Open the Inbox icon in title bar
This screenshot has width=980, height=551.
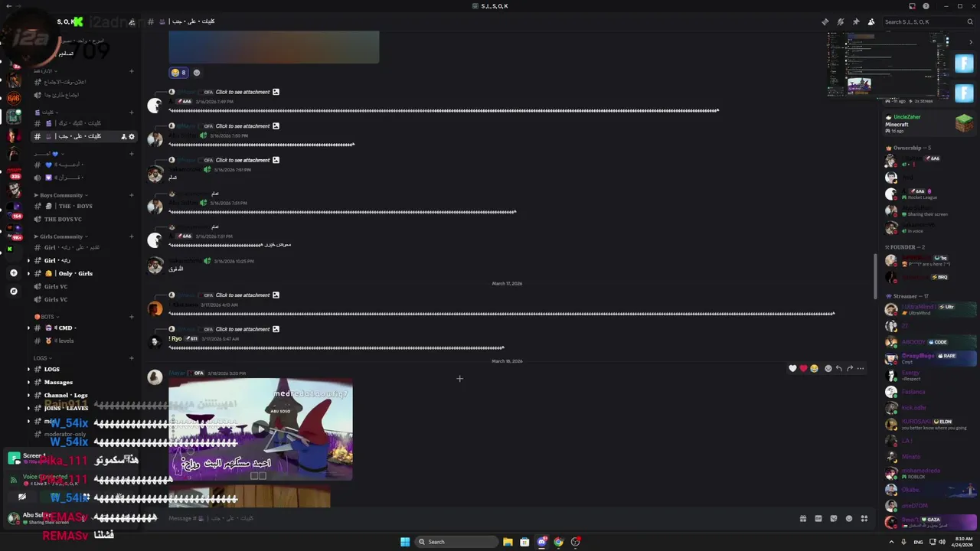[912, 6]
